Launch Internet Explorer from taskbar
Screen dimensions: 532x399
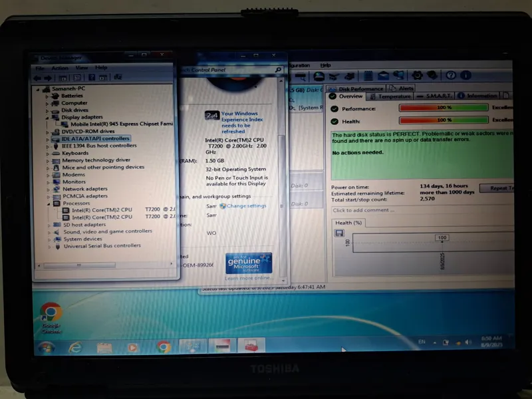point(75,347)
